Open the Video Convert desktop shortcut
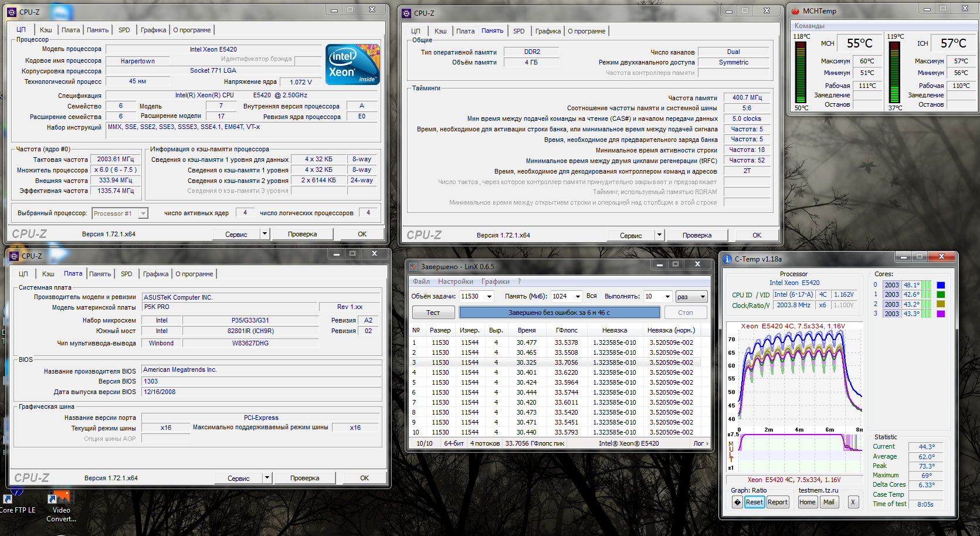This screenshot has width=980, height=536. pyautogui.click(x=61, y=507)
